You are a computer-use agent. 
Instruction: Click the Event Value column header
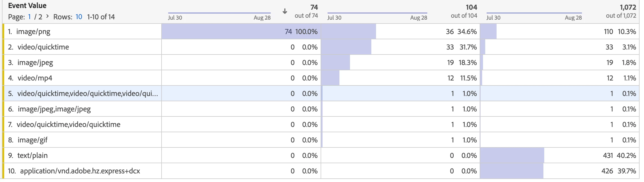point(27,6)
